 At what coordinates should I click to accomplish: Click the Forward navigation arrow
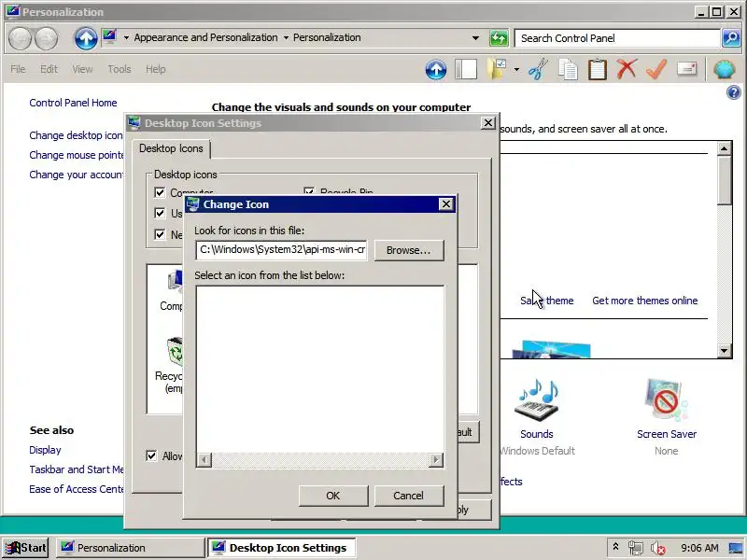pos(46,38)
